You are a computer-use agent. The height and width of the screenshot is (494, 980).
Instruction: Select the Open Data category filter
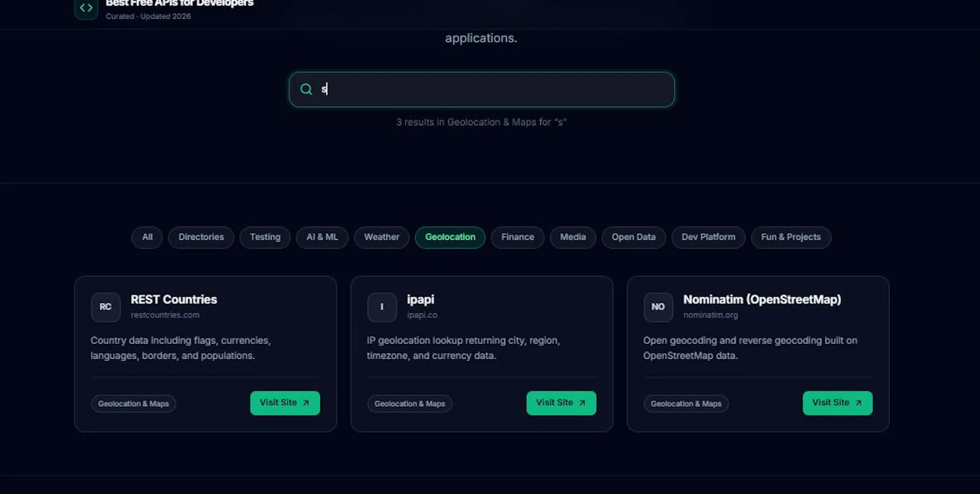pyautogui.click(x=634, y=237)
